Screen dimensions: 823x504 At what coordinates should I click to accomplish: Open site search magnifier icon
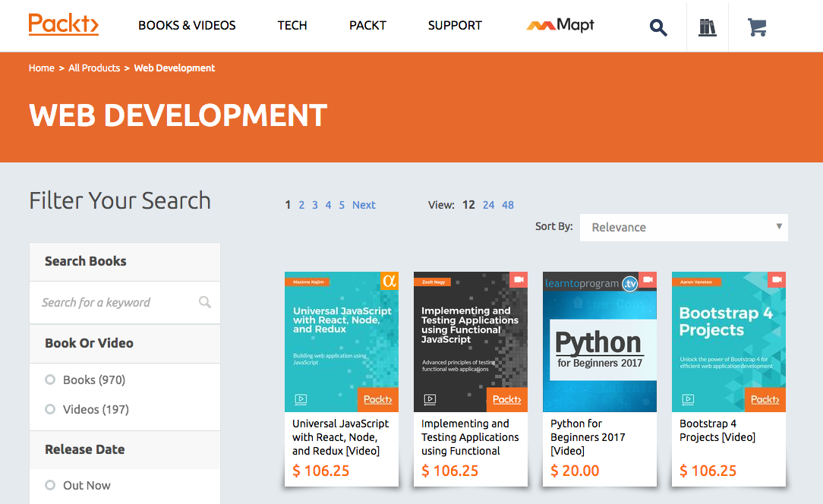click(658, 27)
